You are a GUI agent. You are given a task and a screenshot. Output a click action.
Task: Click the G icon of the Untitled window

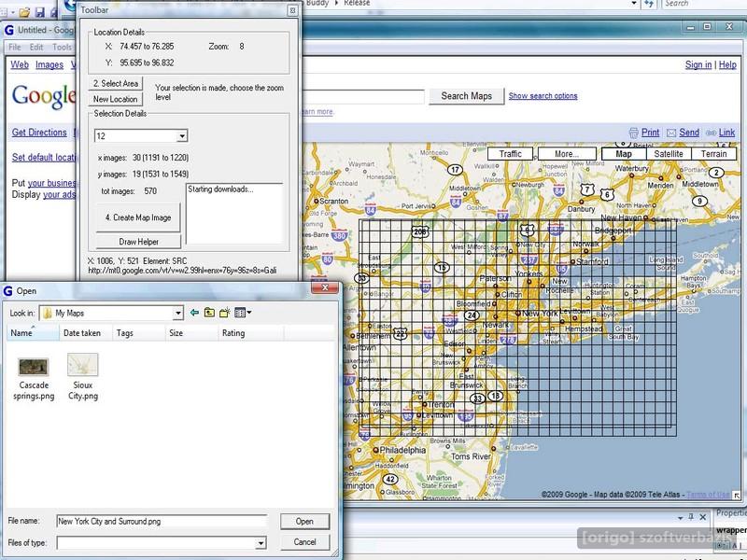click(x=8, y=31)
